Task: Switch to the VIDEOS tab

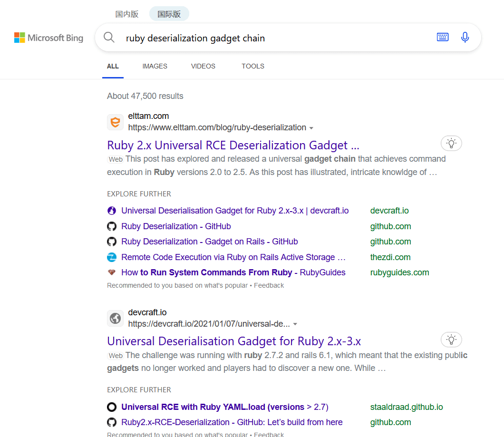Action: pos(203,66)
